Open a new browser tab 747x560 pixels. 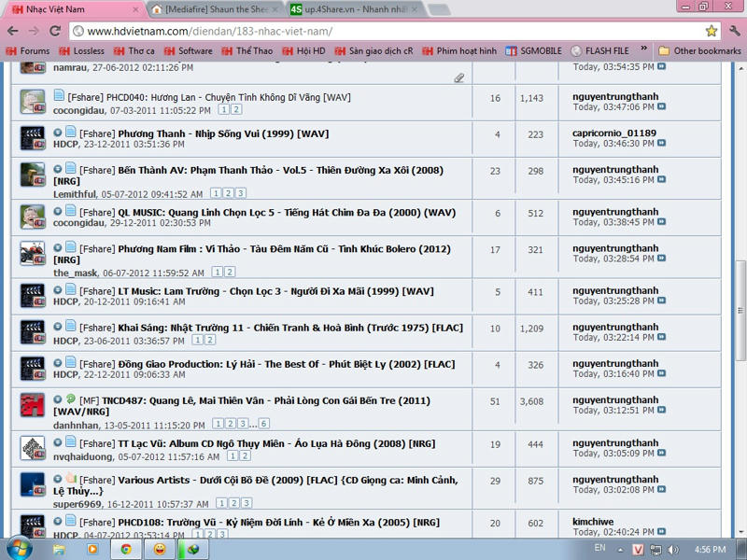(x=439, y=10)
